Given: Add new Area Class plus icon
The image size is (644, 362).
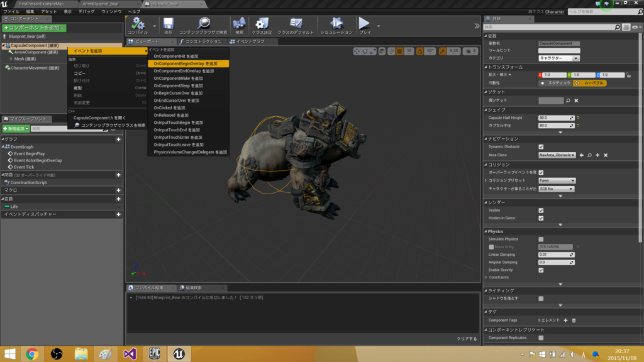Looking at the screenshot, I should tap(597, 155).
